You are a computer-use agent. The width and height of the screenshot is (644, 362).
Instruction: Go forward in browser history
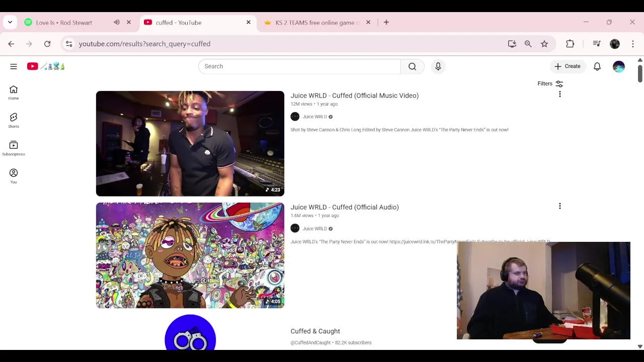click(29, 44)
